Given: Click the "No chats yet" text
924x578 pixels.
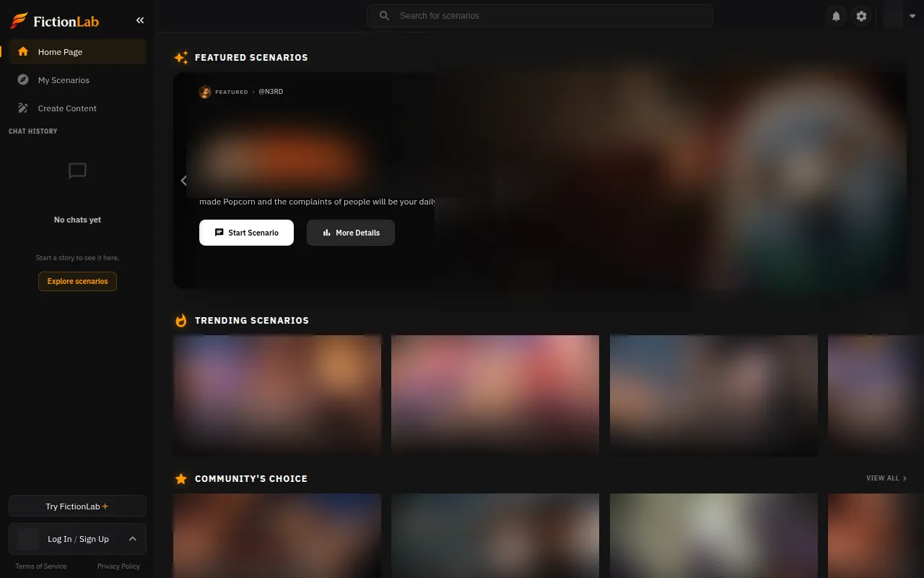Looking at the screenshot, I should coord(77,220).
